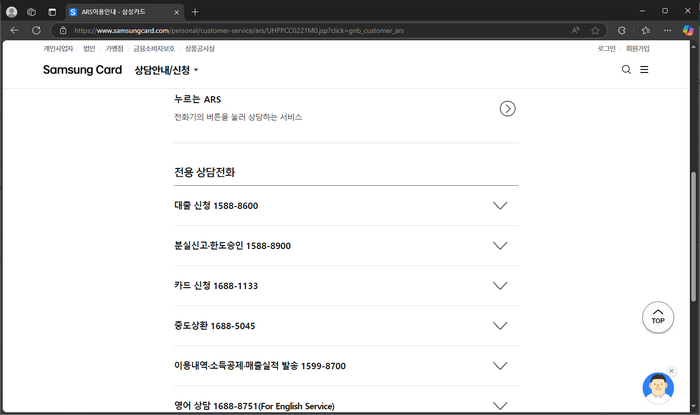
Task: Click 전화기의 버튼을 눌러 상담하는 서비스 text
Action: [238, 117]
